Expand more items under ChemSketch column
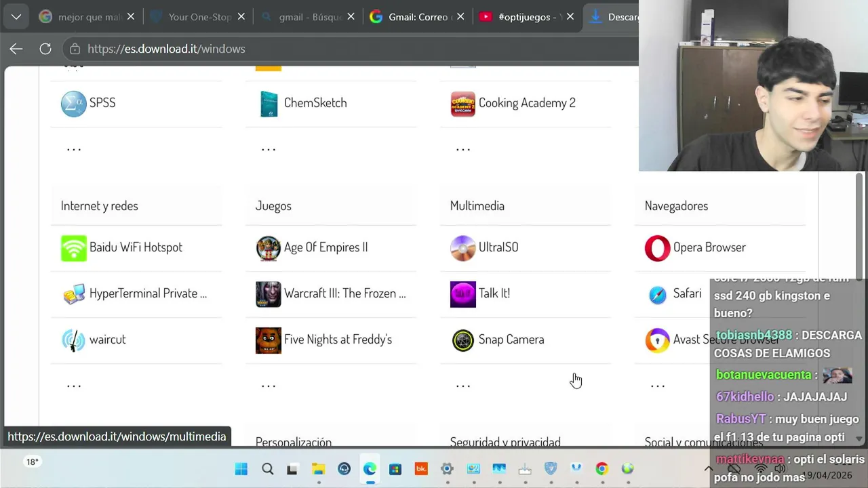This screenshot has height=488, width=868. (269, 149)
